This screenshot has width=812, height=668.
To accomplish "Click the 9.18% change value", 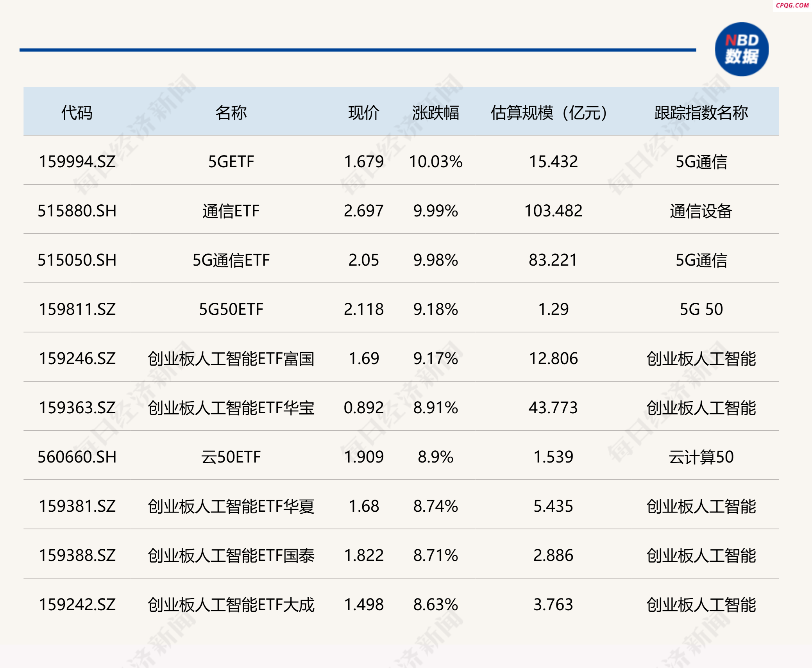I will point(436,309).
